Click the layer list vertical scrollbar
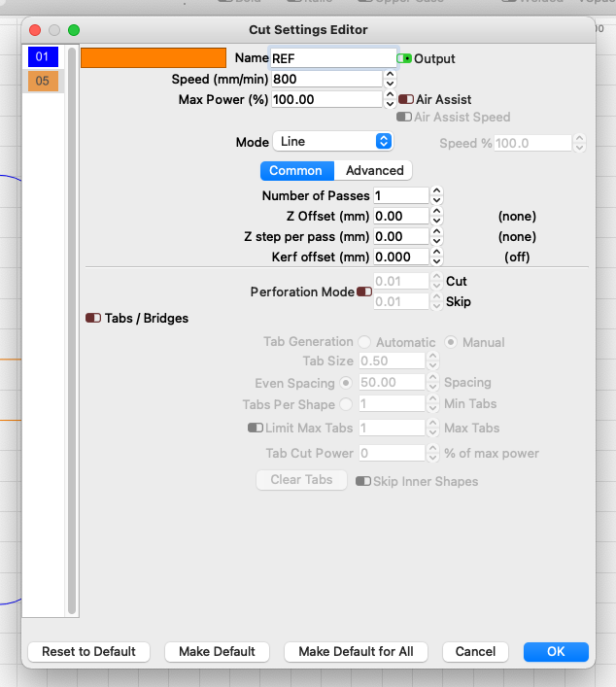 pos(72,330)
